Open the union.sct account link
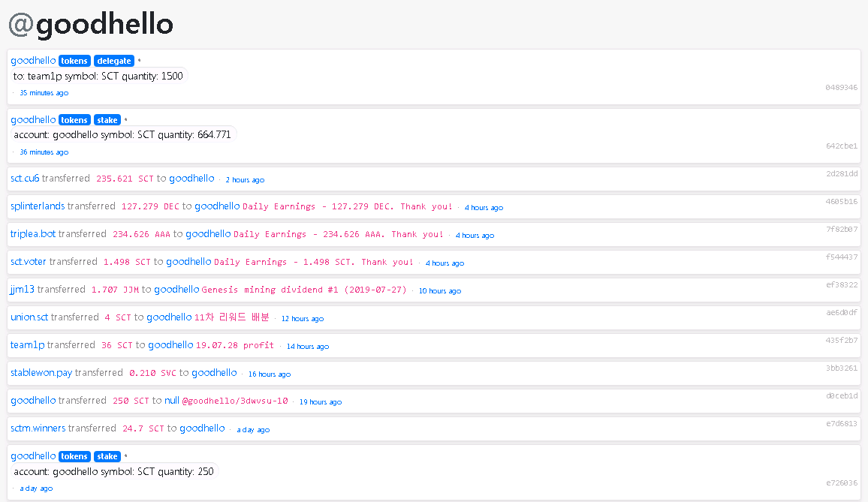The width and height of the screenshot is (868, 502). tap(29, 317)
